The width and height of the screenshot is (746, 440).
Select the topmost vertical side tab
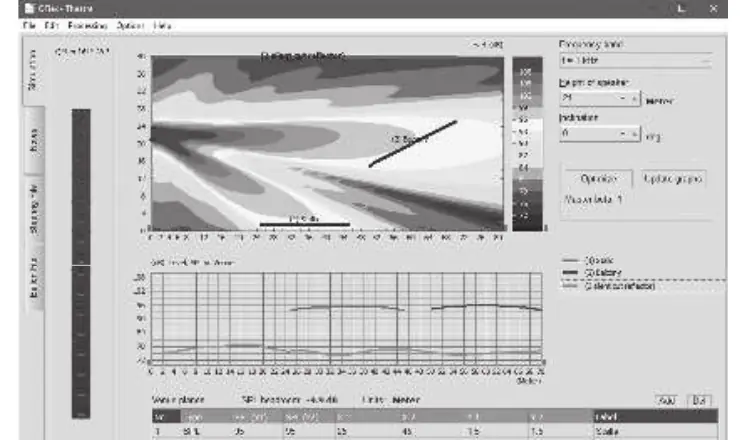(33, 71)
